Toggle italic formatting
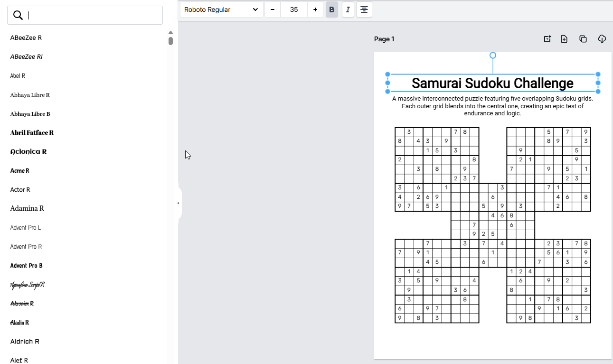613x364 pixels. pos(348,9)
